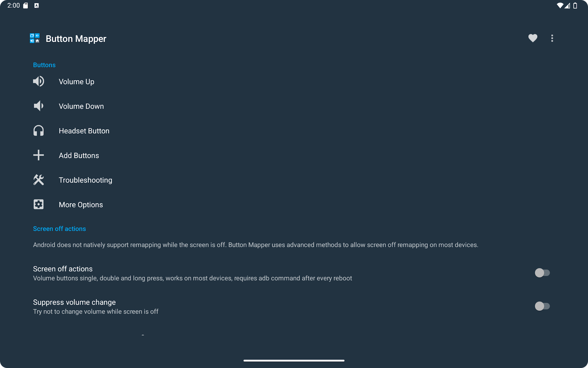Viewport: 588px width, 368px height.
Task: Click the Troubleshooting wrench icon
Action: [39, 180]
